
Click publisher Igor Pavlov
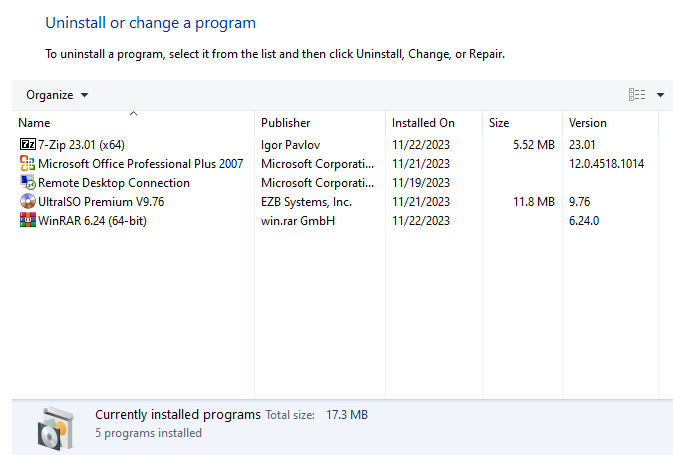[x=291, y=145]
